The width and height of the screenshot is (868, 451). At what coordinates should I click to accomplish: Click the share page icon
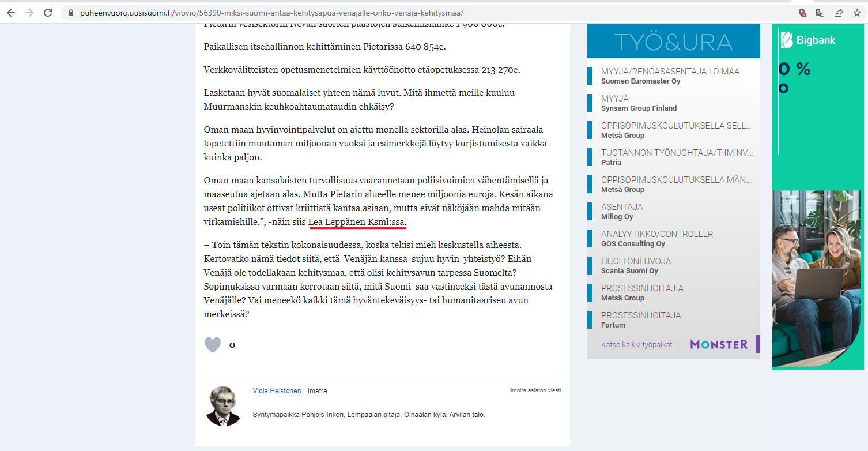tap(839, 13)
